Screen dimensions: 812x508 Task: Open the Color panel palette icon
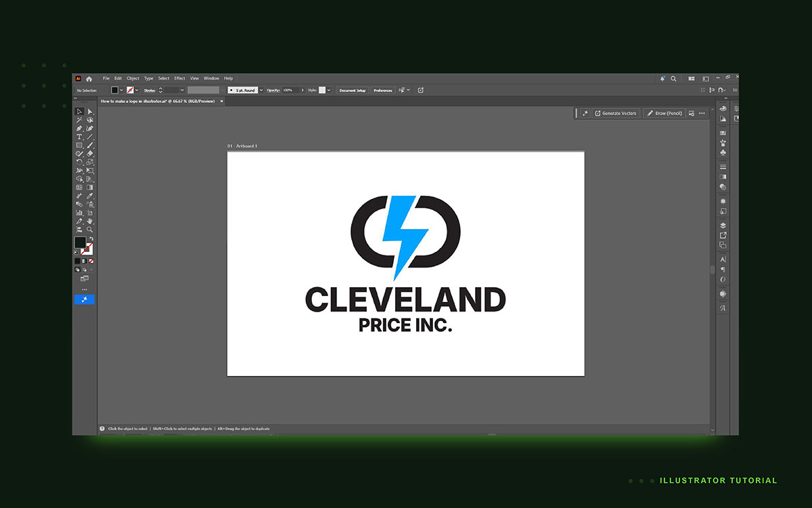click(723, 108)
